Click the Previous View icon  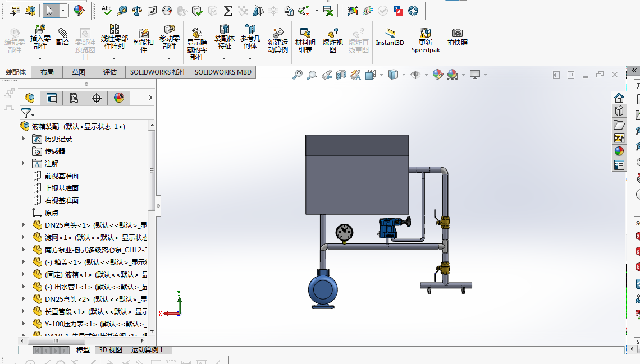[327, 75]
